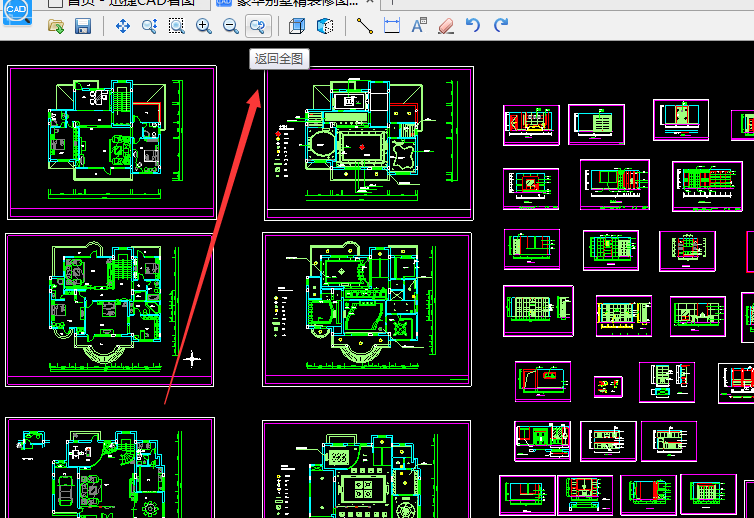Viewport: 754px width, 518px height.
Task: Zoom in with the plus magnifier
Action: coord(204,26)
